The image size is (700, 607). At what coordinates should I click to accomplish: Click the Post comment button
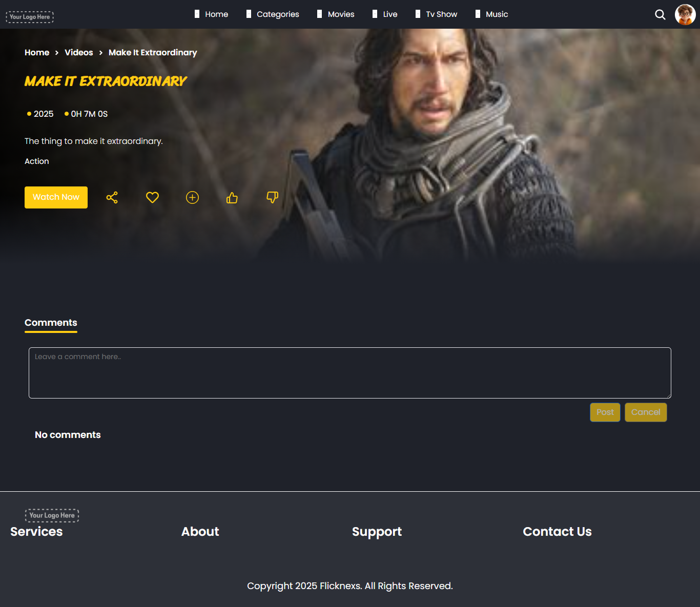click(x=605, y=412)
